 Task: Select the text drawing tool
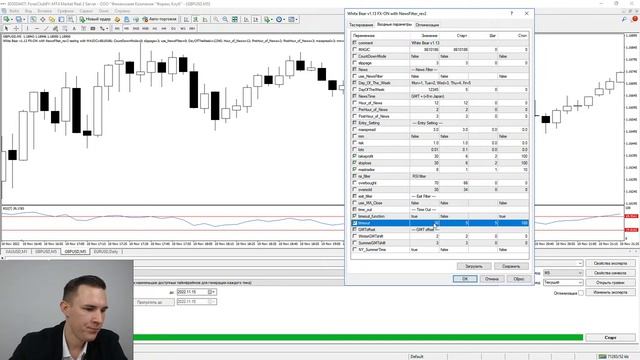(74, 29)
